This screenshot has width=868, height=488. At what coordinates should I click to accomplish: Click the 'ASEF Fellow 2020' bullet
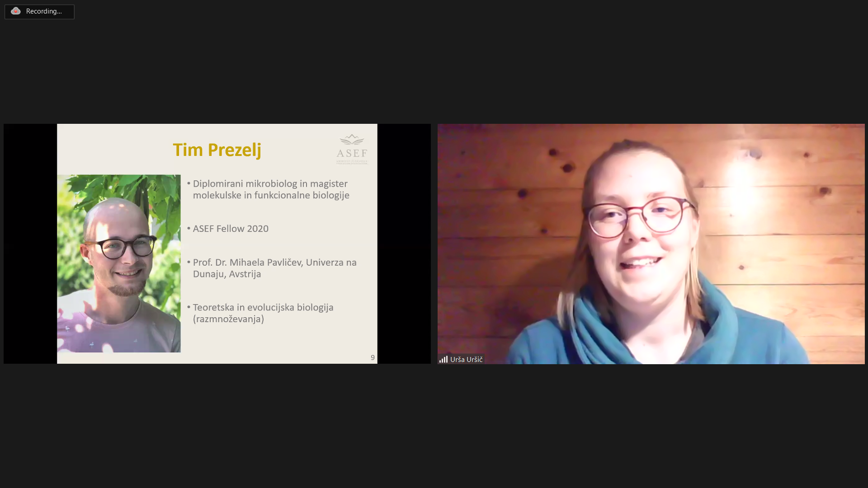point(231,229)
